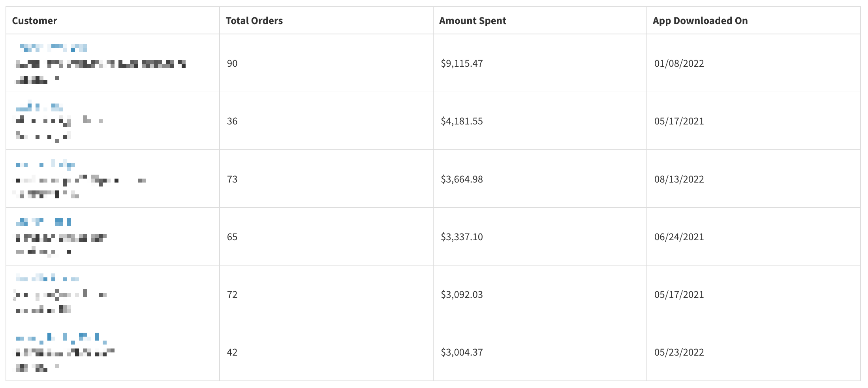The height and width of the screenshot is (388, 868).
Task: Click the 01/08/2022 download date
Action: (x=679, y=63)
